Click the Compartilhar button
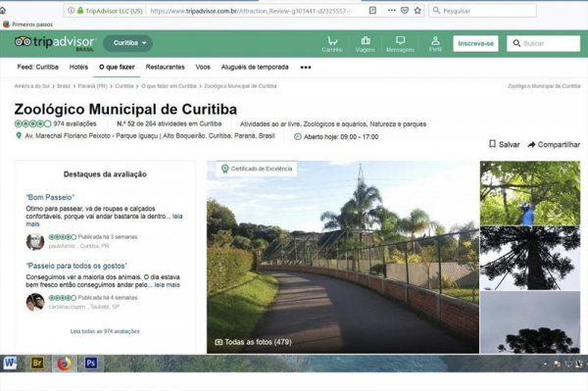The height and width of the screenshot is (391, 588). click(x=554, y=144)
